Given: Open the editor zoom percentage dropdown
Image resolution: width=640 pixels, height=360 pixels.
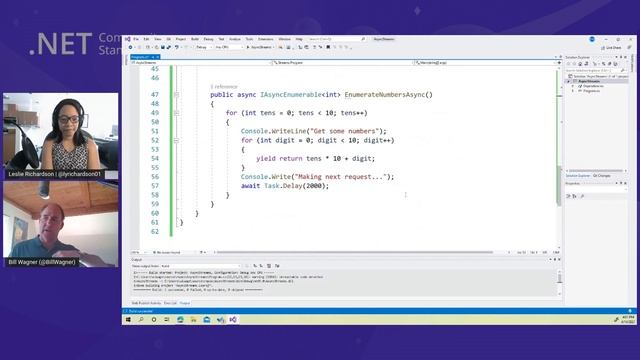Looking at the screenshot, I should (138, 253).
